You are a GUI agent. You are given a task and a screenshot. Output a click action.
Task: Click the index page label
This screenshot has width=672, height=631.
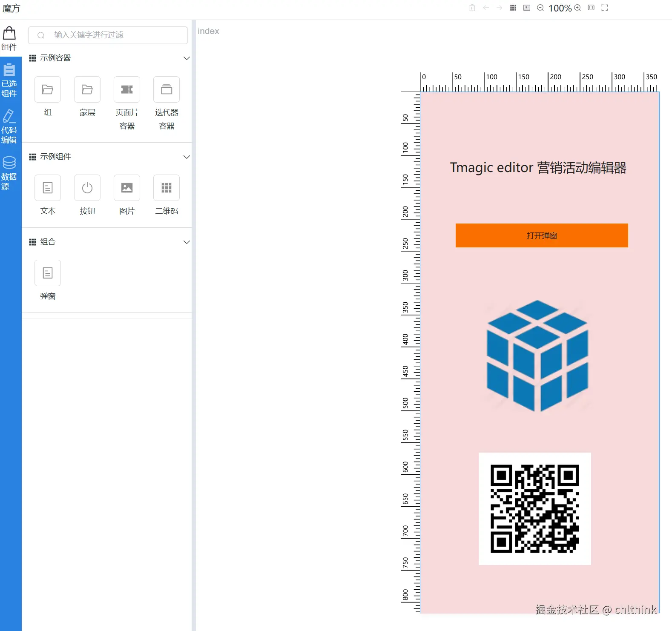[x=208, y=31]
